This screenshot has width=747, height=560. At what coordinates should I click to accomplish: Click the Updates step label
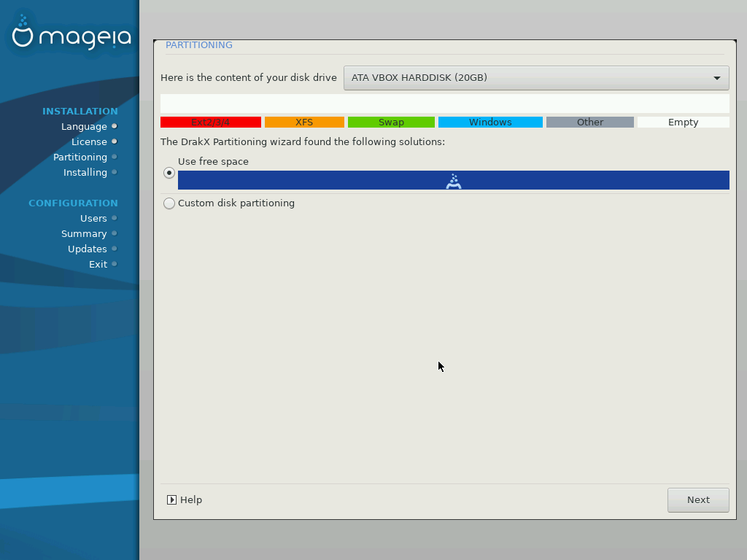point(87,249)
